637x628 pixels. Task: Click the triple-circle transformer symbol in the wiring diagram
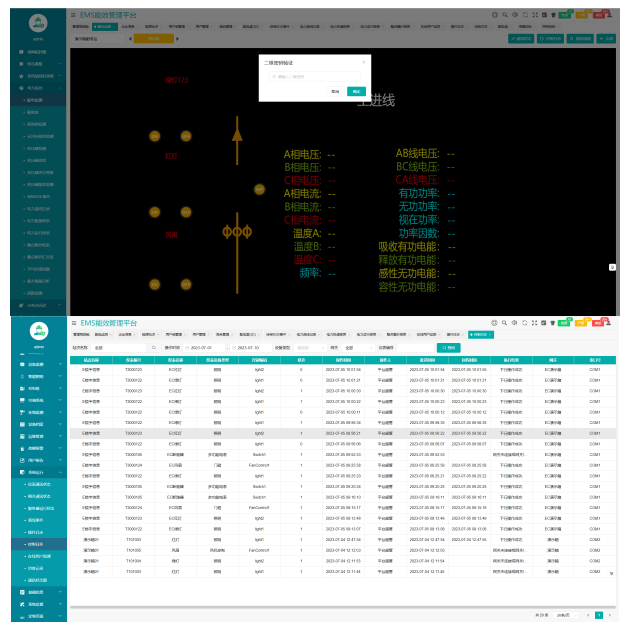(237, 232)
